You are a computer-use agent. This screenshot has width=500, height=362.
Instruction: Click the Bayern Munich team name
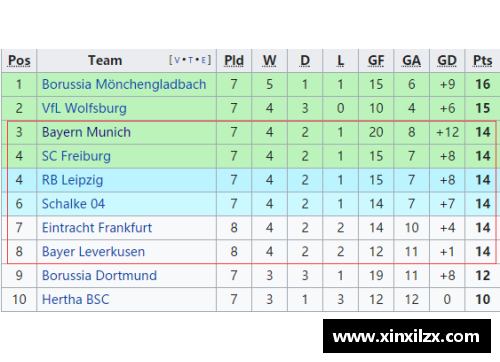[x=86, y=133]
